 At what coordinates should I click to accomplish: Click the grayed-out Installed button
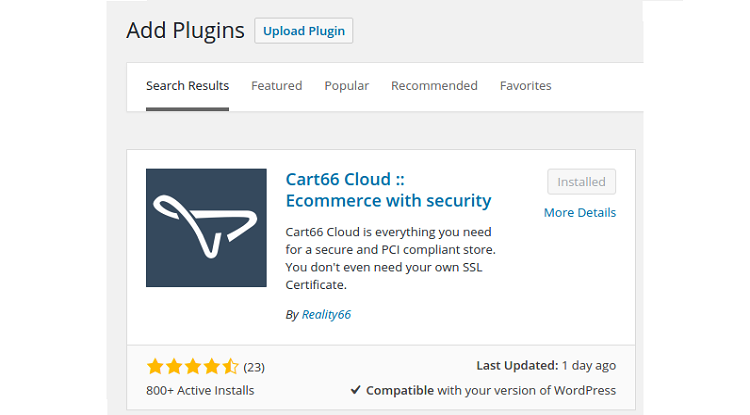click(581, 182)
